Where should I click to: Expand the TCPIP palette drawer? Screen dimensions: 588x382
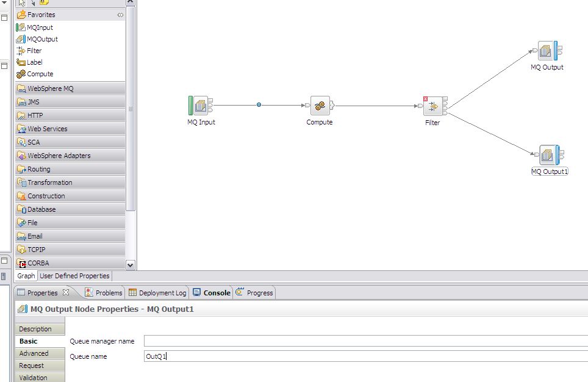click(x=70, y=250)
